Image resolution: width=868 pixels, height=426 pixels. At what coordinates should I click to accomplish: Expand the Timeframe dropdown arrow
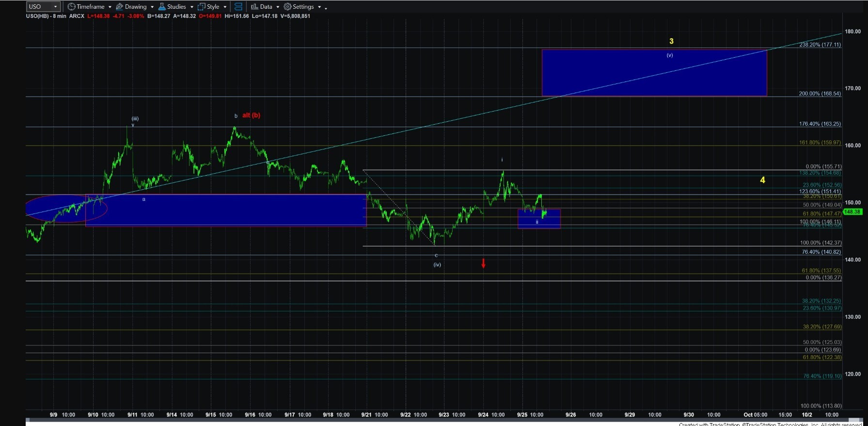(x=110, y=7)
